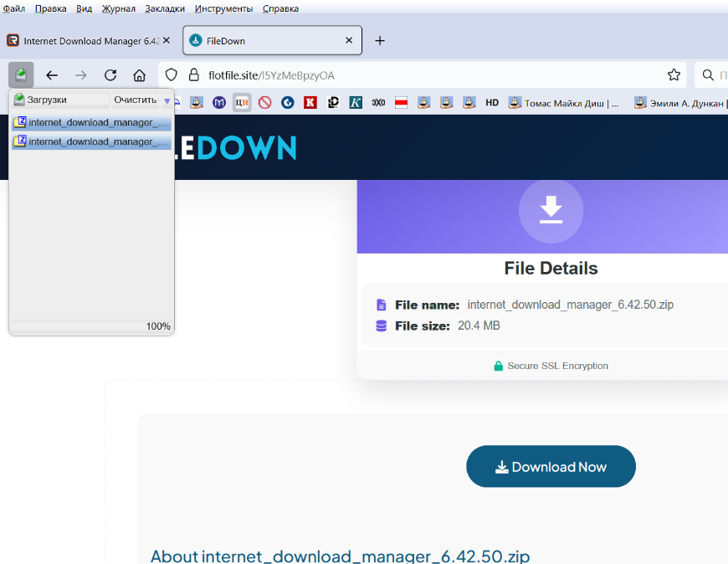
Task: Open the home page
Action: pos(140,74)
